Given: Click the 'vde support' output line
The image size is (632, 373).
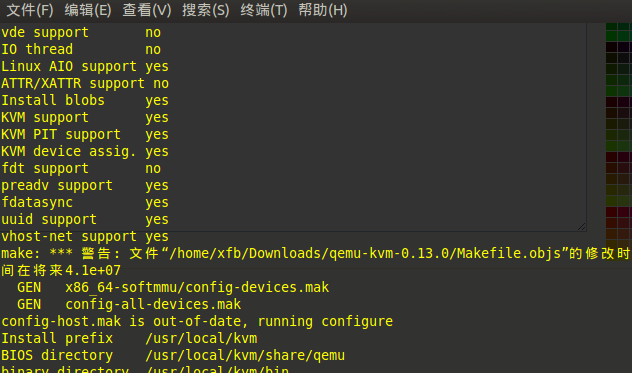Looking at the screenshot, I should pyautogui.click(x=81, y=32).
